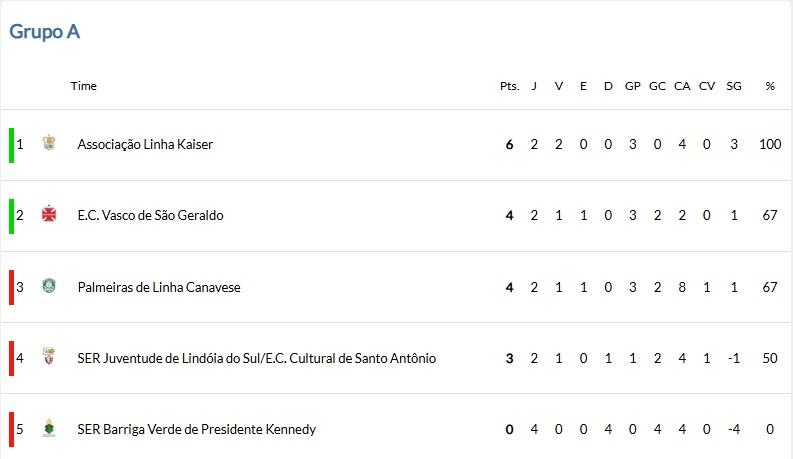Viewport: 793px width, 459px height.
Task: Click the GP column header
Action: point(633,86)
